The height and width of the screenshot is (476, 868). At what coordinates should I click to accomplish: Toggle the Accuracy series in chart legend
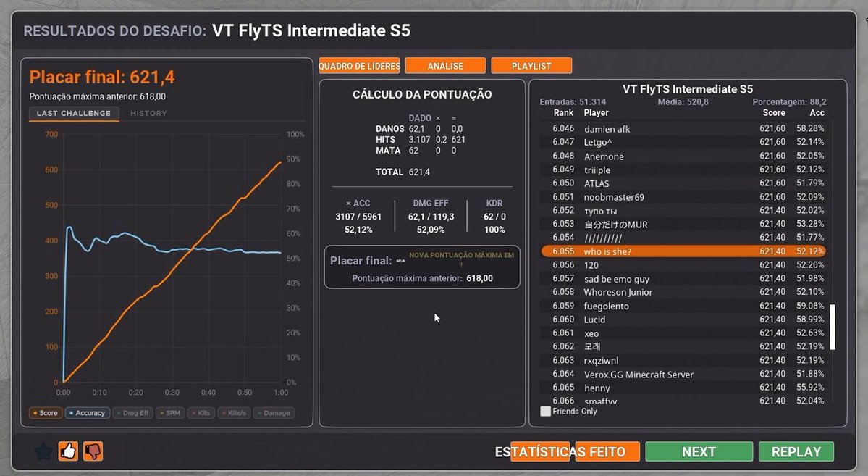coord(88,413)
